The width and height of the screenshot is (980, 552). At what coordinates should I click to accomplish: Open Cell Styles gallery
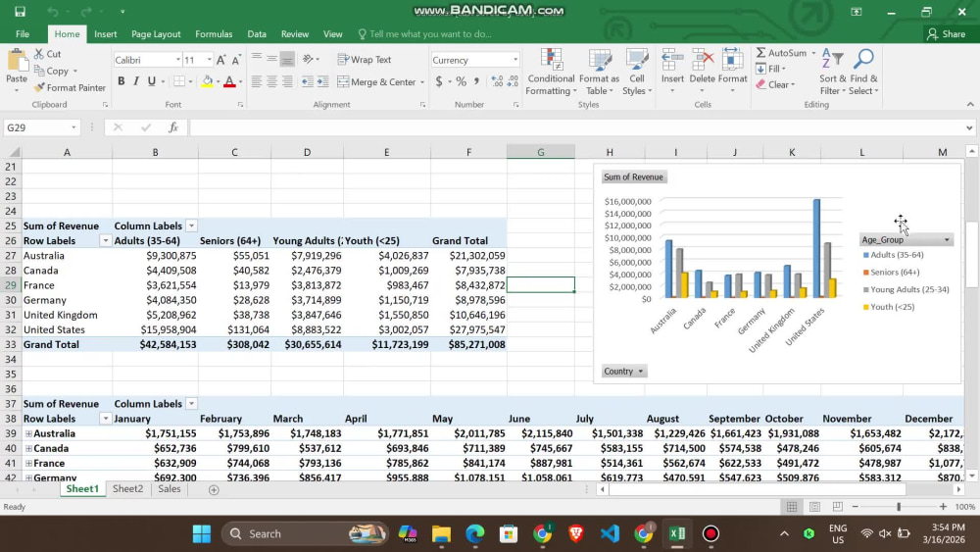[x=637, y=72]
